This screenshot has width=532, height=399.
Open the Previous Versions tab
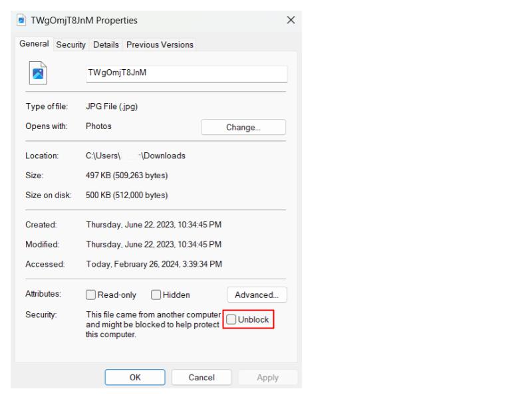pos(160,45)
